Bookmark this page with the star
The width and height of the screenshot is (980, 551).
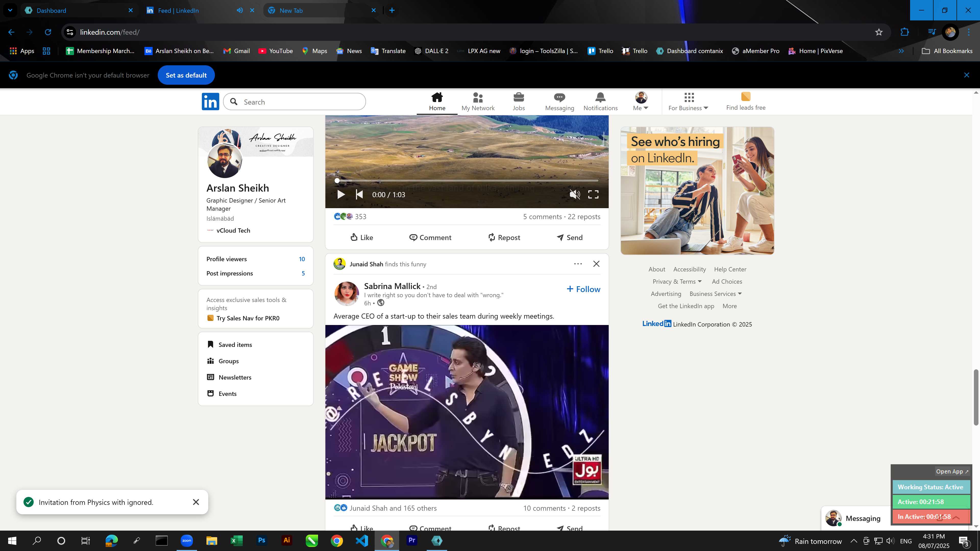[x=878, y=32]
